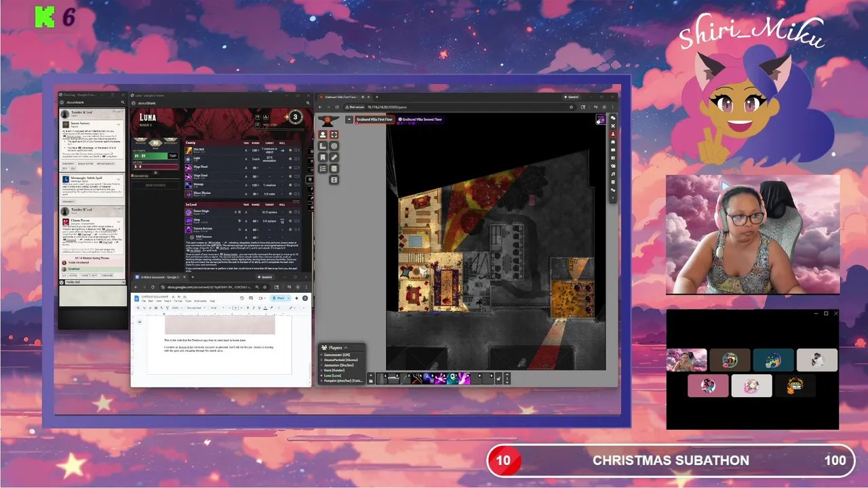Open the Docs text color picker
Screen dimensions: 868x488
(265, 308)
